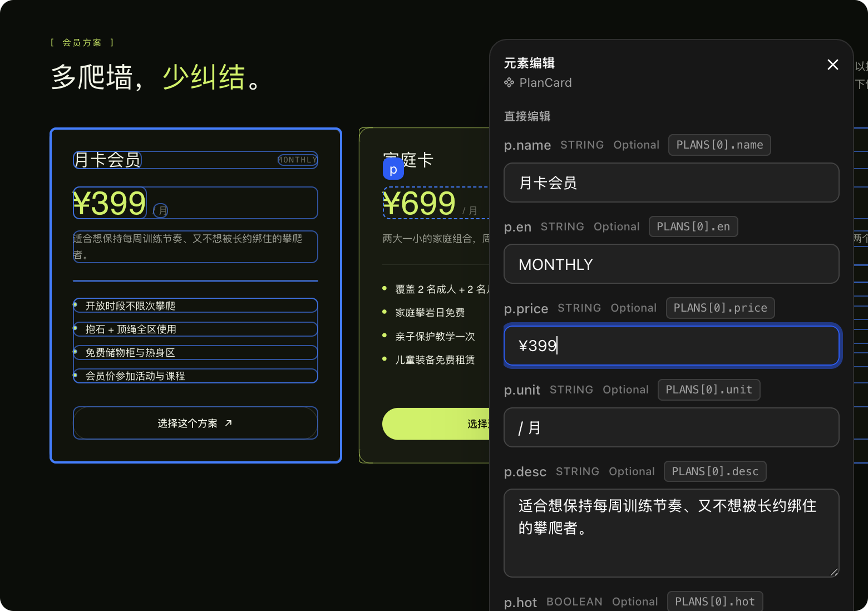
Task: Click the p.desc textarea resize handle
Action: click(834, 572)
